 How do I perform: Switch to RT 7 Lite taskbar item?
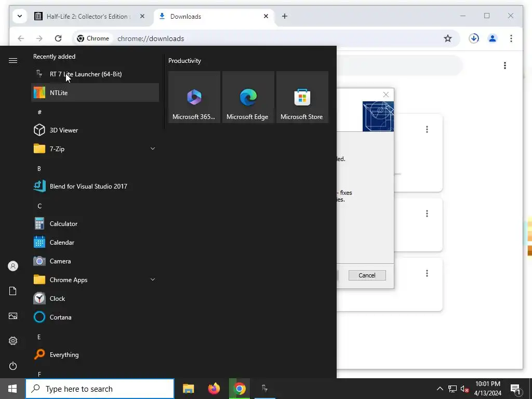(264, 389)
